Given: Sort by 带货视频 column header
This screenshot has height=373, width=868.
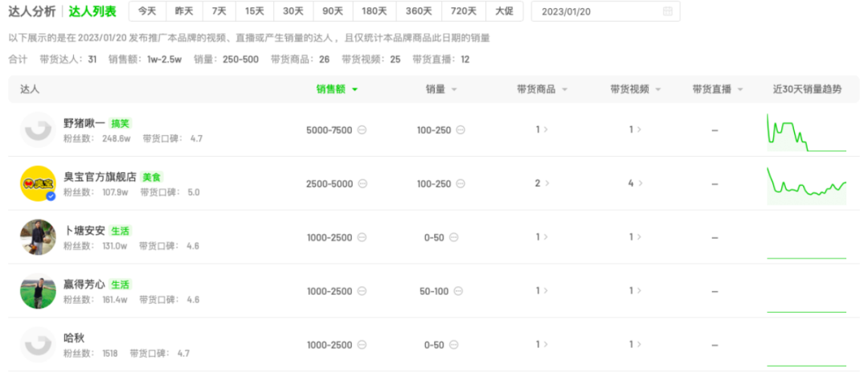Looking at the screenshot, I should click(x=635, y=89).
